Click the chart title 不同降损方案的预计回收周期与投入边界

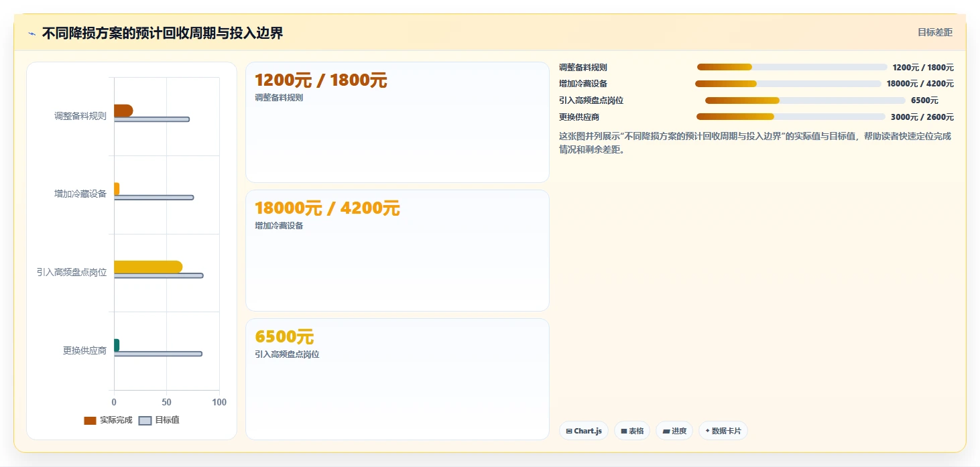tap(163, 33)
